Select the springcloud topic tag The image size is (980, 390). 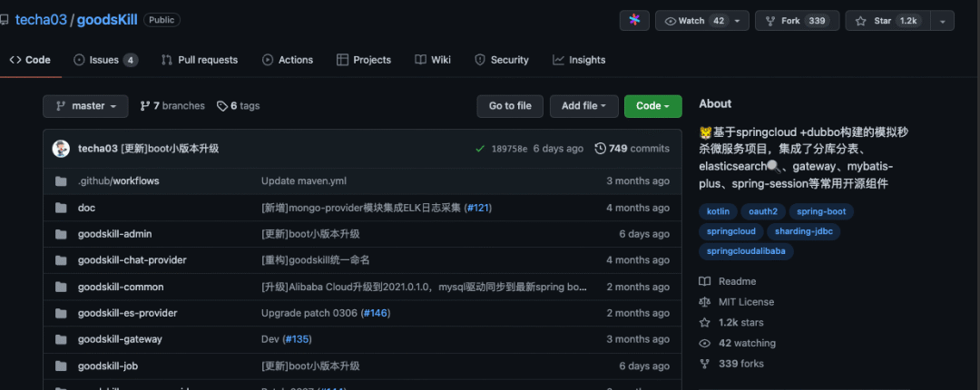[x=731, y=232]
